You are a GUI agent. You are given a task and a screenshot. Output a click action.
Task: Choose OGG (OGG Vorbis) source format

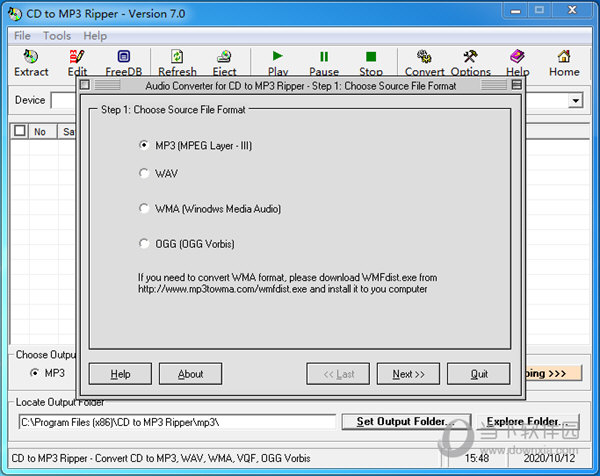click(186, 244)
